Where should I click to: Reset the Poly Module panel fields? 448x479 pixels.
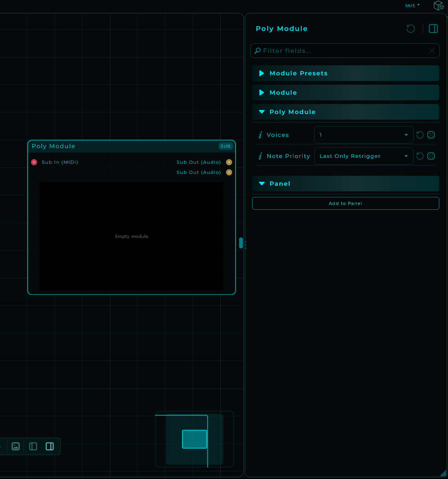(410, 29)
